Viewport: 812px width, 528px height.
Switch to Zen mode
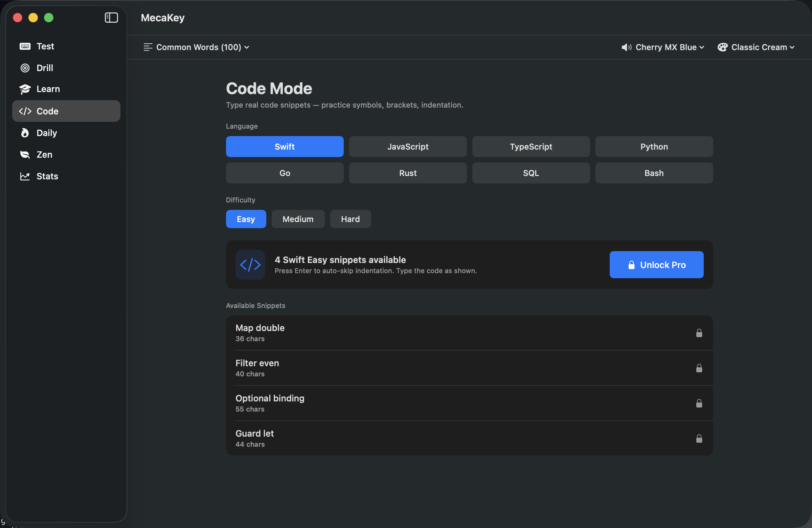[x=66, y=155]
